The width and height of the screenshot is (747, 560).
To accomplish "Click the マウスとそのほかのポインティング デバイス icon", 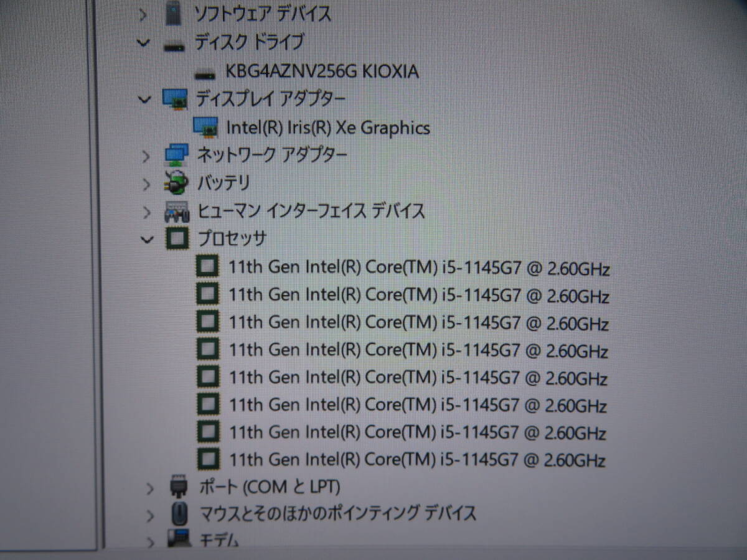I will pos(178,513).
